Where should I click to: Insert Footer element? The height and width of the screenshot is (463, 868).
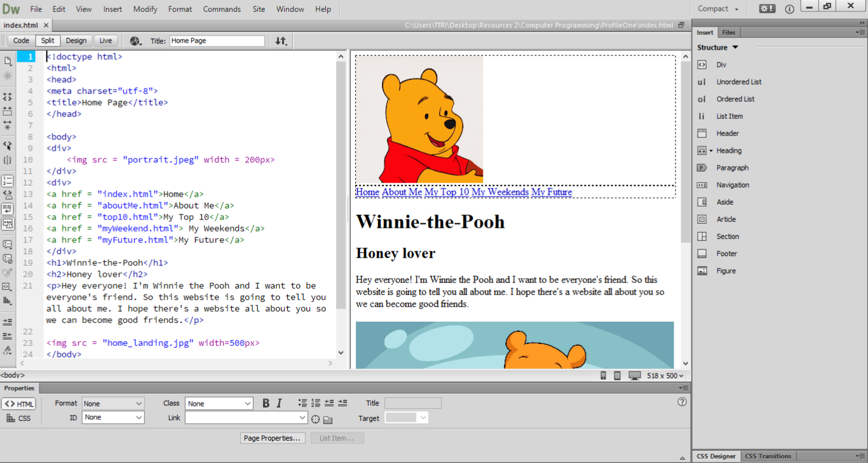click(727, 254)
